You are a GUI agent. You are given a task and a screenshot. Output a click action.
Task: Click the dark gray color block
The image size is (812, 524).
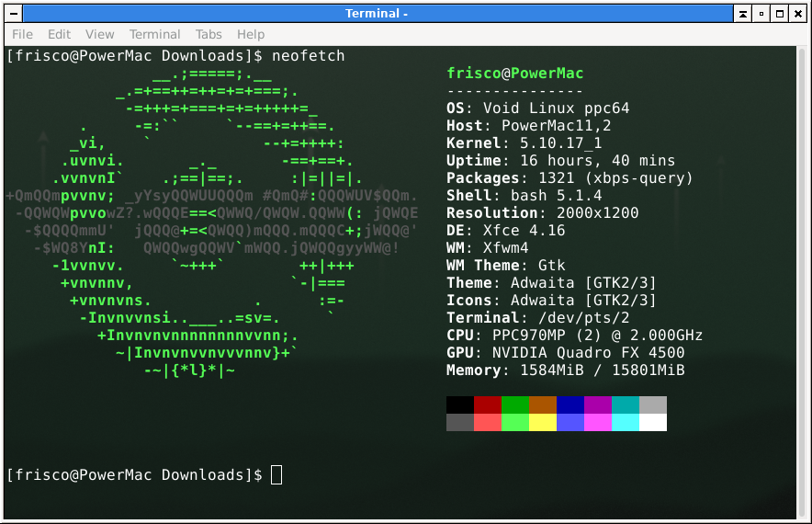[460, 422]
